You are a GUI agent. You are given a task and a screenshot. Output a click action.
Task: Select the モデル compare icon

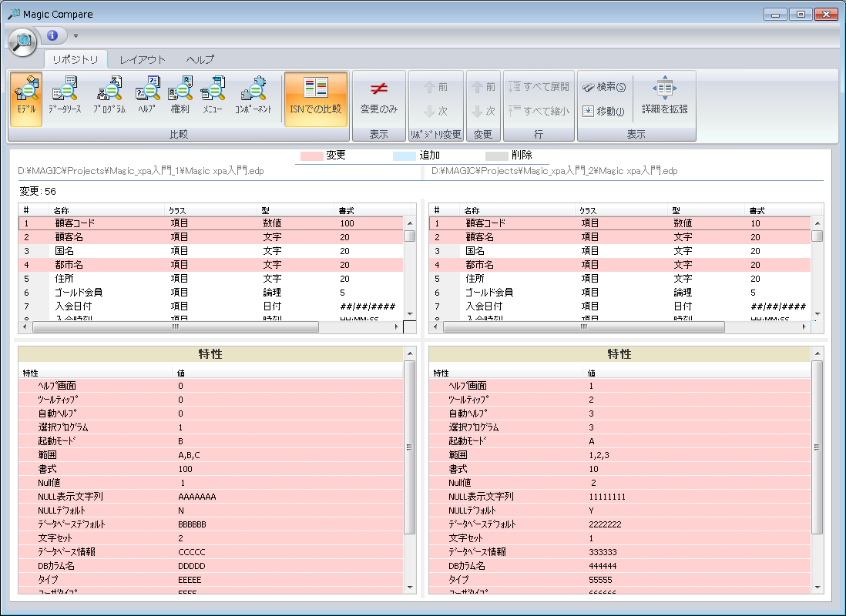click(26, 99)
